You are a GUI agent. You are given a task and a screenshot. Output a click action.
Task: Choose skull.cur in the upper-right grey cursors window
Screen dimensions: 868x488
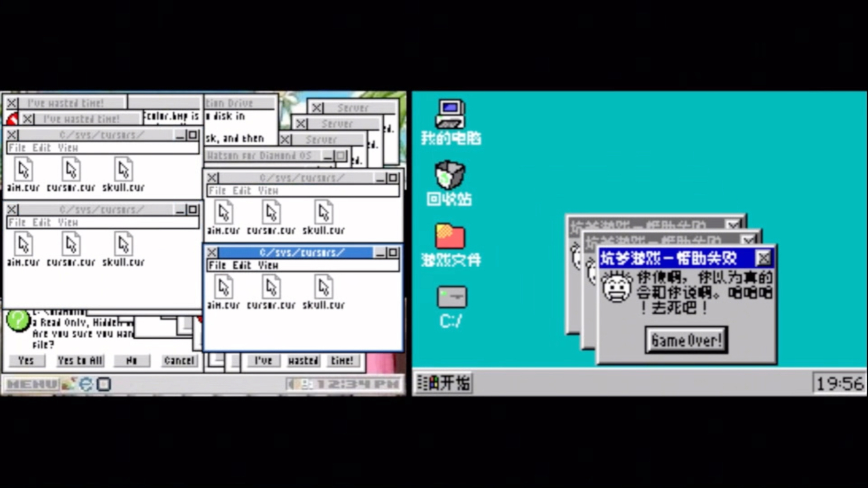(324, 218)
